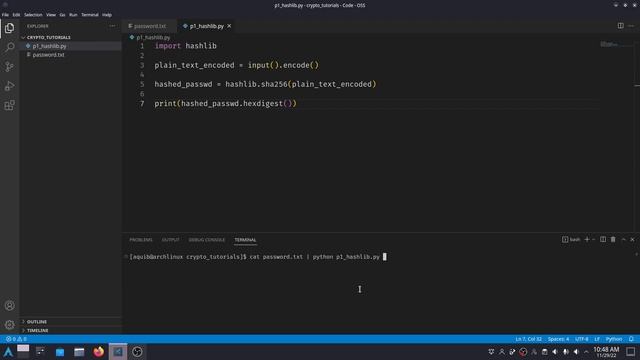Click Spaces: 4 indentation setting
Viewport: 640px width, 360px height.
(x=558, y=339)
